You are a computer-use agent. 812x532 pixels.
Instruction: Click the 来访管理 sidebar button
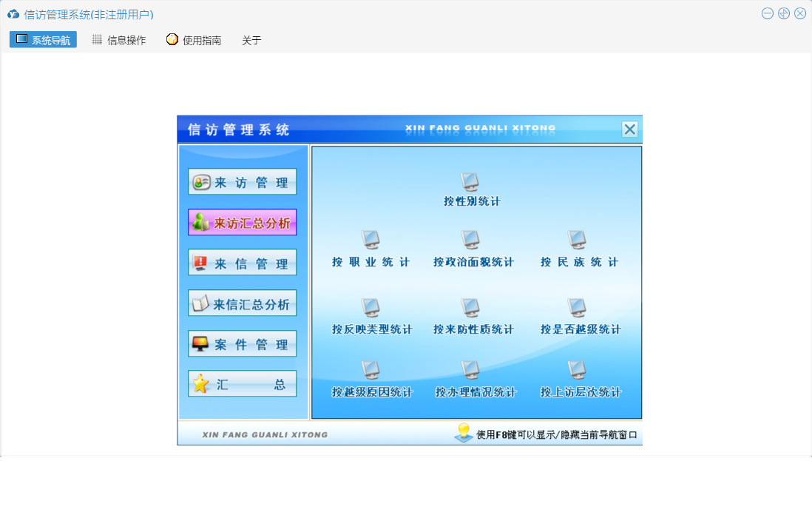tap(243, 182)
